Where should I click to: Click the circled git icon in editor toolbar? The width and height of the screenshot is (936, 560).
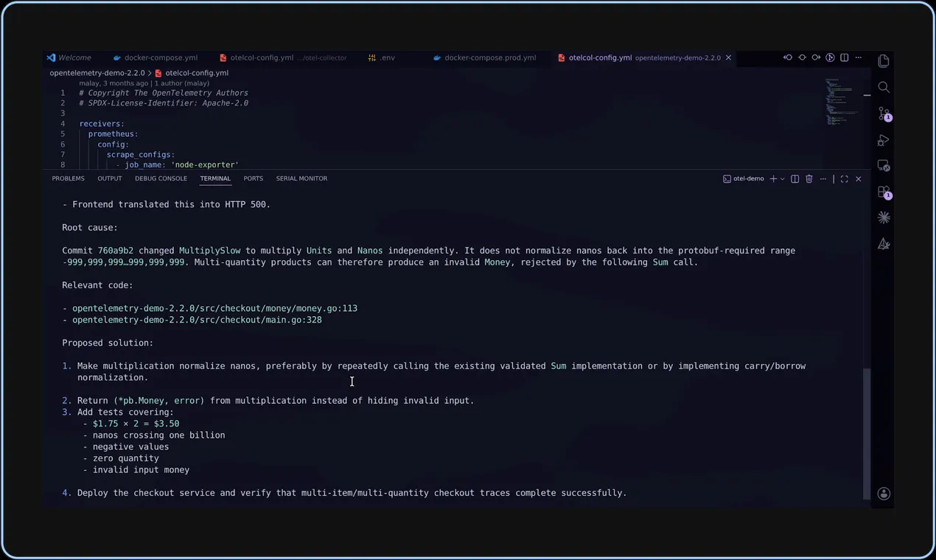point(831,57)
